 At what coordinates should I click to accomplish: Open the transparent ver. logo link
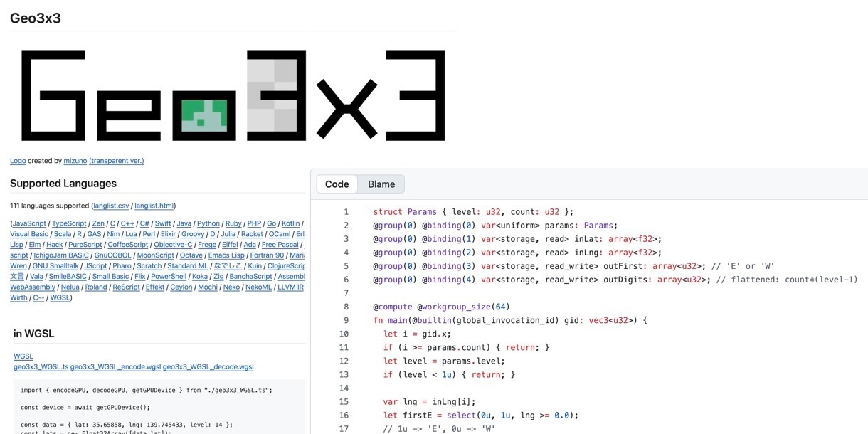(117, 161)
